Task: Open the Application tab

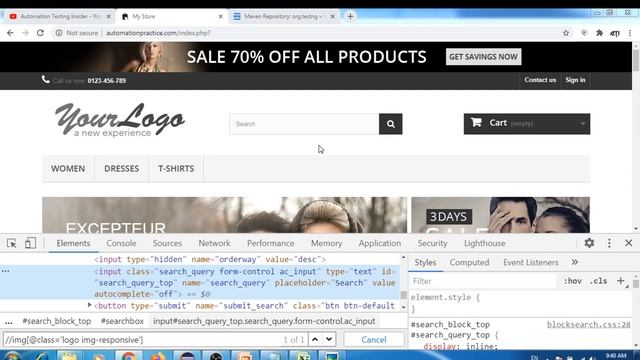Action: 380,243
